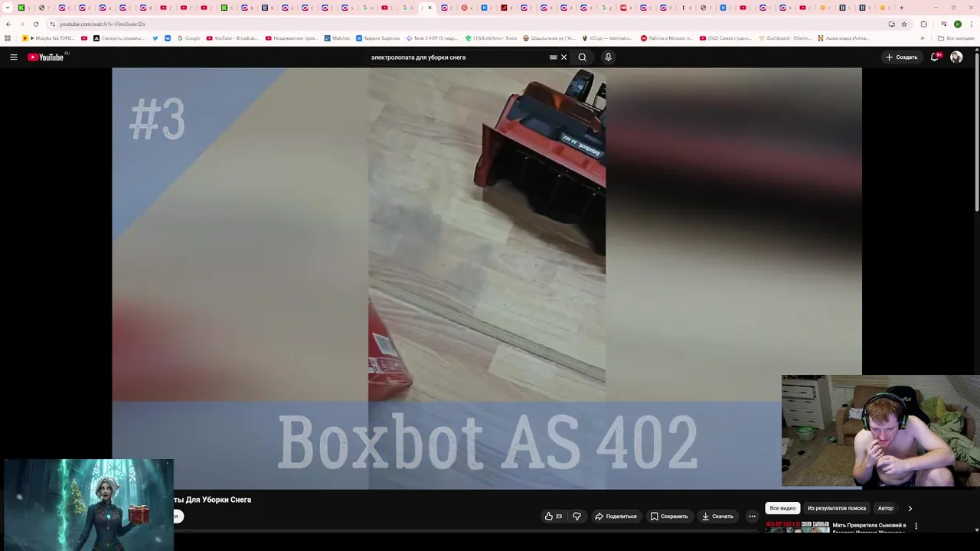
Task: Open the iCCup bookmark
Action: click(607, 37)
